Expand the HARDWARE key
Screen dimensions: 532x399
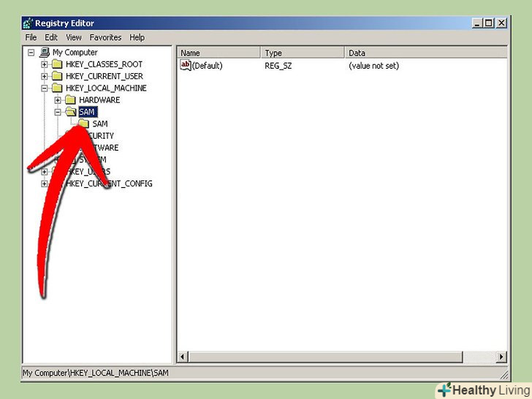[x=58, y=100]
